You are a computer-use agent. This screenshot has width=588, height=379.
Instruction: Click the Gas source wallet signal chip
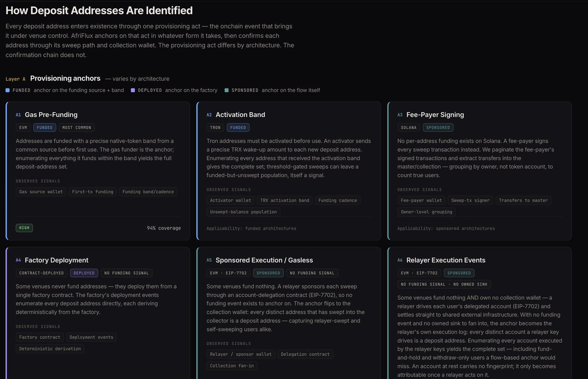tap(41, 192)
